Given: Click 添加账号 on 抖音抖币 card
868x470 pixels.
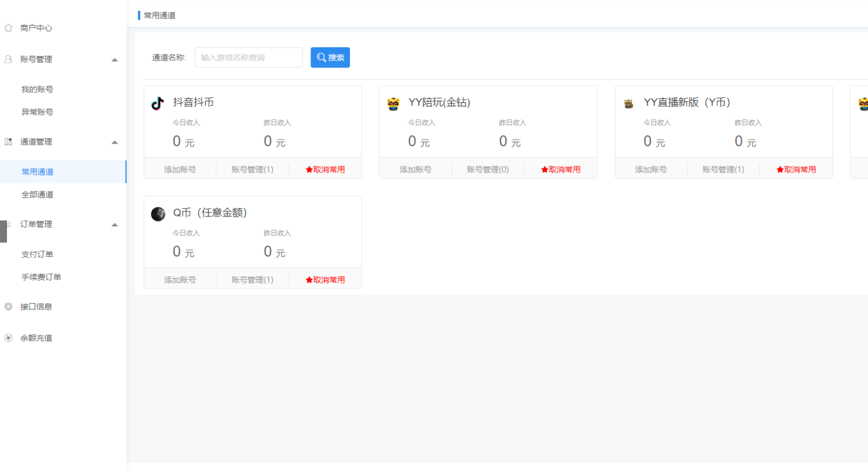Looking at the screenshot, I should click(x=180, y=170).
